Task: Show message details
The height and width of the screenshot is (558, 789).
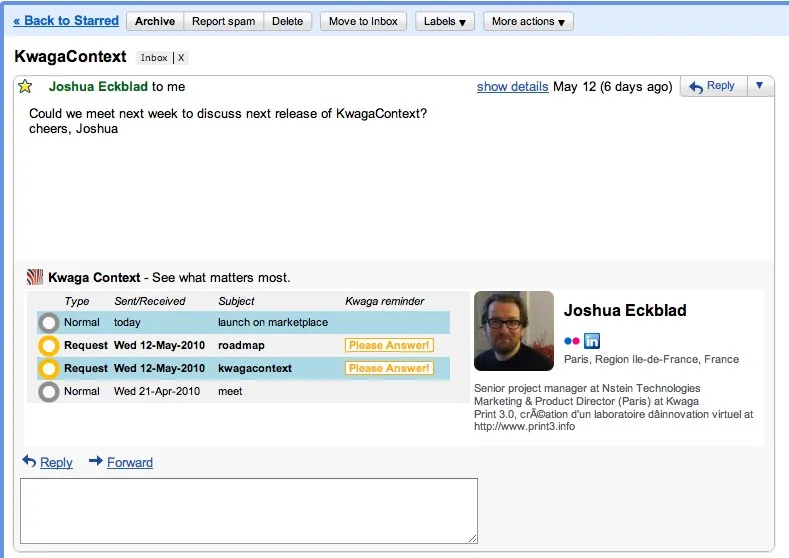Action: coord(512,87)
